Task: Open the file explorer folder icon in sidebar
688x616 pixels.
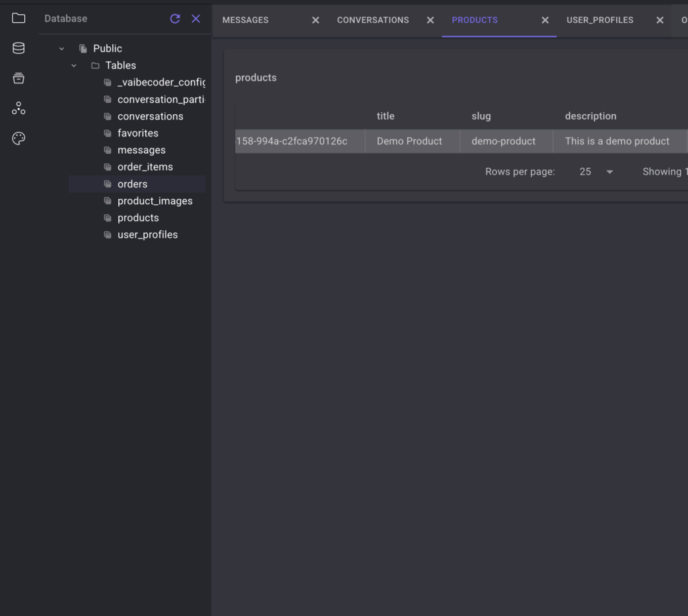Action: pyautogui.click(x=19, y=18)
